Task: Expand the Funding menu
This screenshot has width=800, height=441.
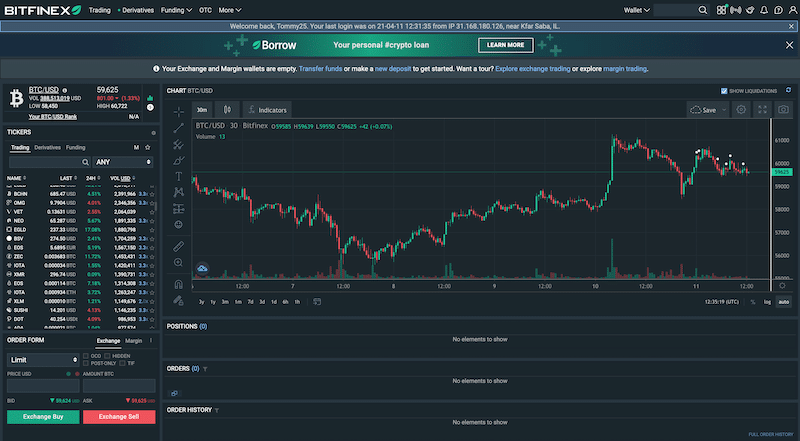Action: tap(176, 10)
